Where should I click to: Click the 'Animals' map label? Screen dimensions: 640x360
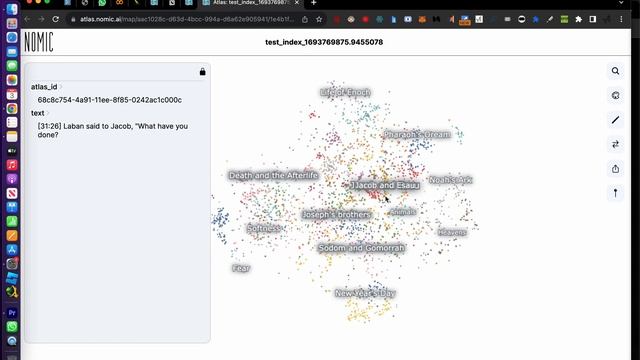click(403, 212)
